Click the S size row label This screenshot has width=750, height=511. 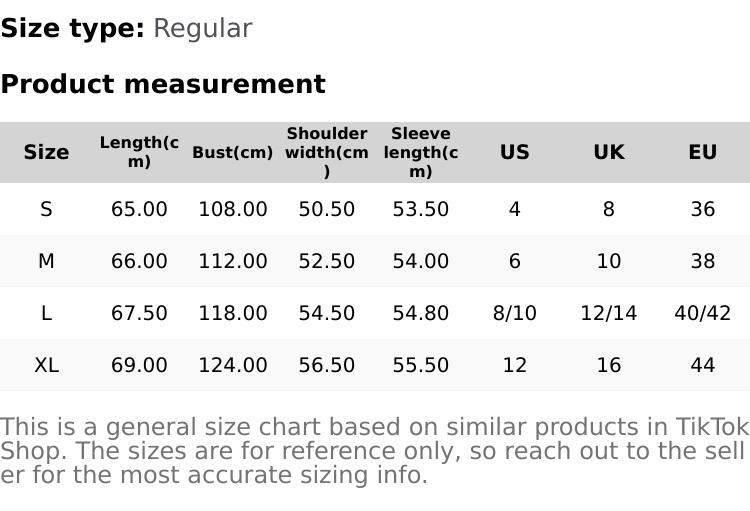[x=46, y=209]
